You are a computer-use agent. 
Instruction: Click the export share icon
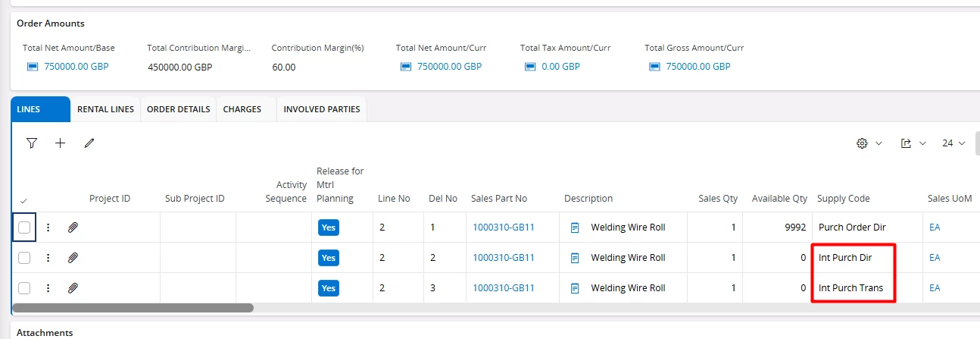click(x=906, y=143)
